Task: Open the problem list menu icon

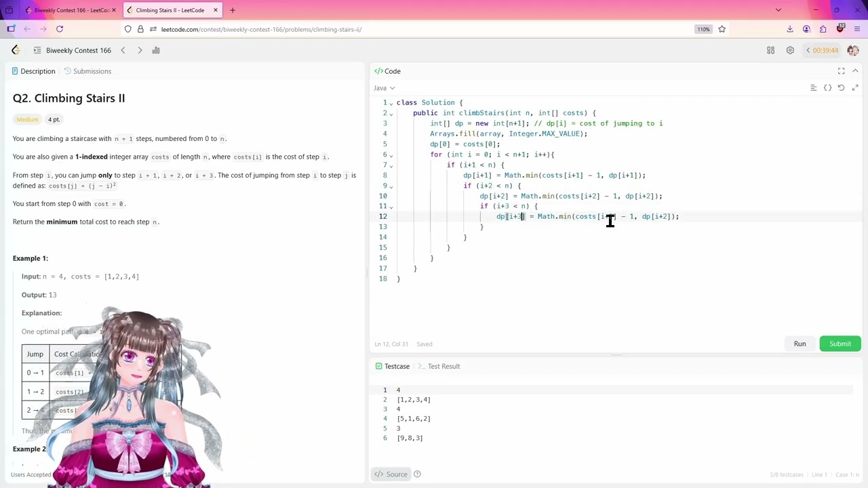Action: [x=37, y=50]
